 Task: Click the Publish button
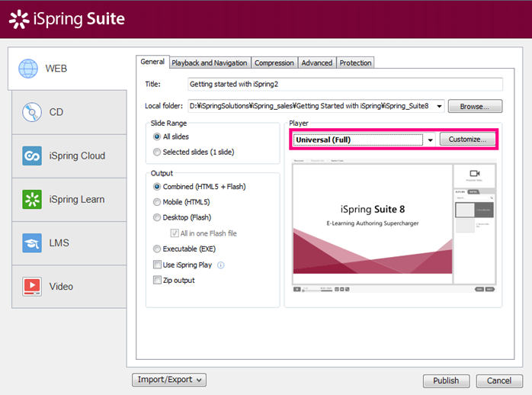pos(446,381)
